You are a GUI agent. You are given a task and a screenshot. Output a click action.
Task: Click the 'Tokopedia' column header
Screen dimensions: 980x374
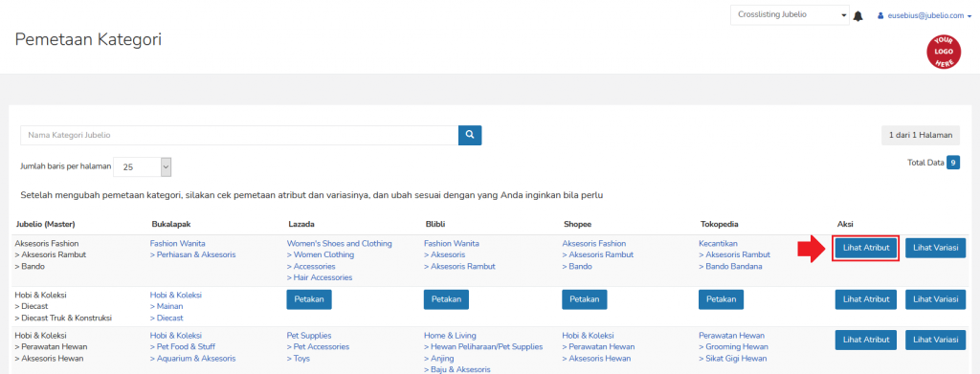tap(720, 224)
